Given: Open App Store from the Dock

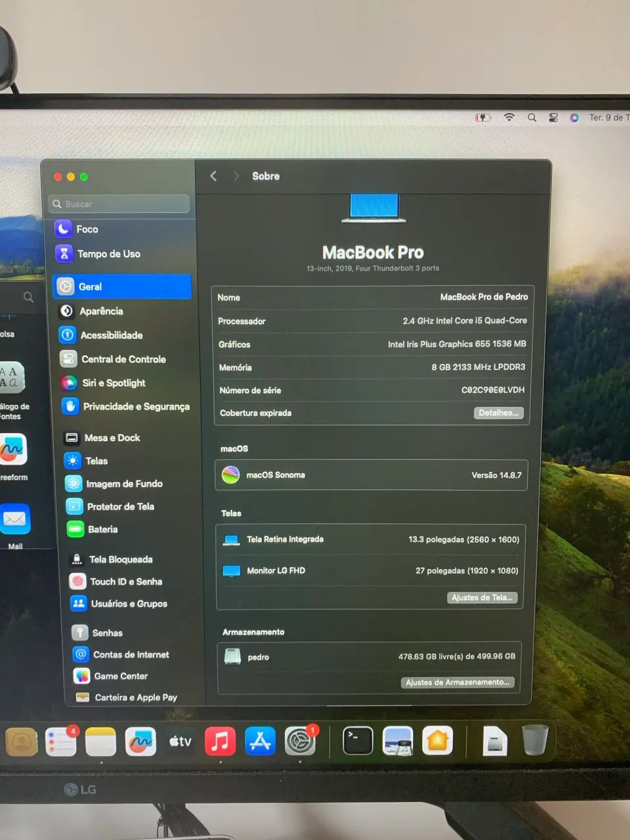Looking at the screenshot, I should (260, 742).
